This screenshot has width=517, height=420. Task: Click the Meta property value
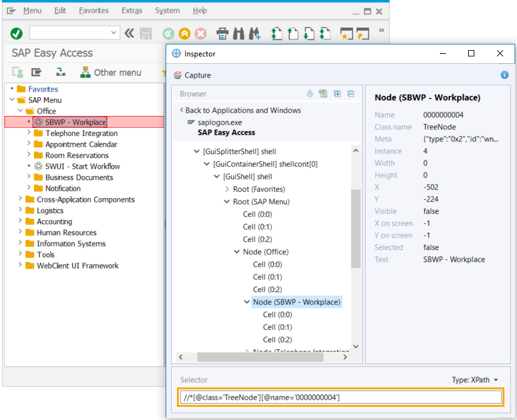tap(461, 139)
